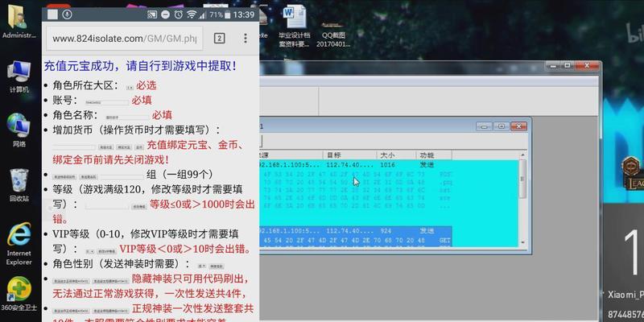Click the gender modify button after 角色性别 dropdown
Screen dimensions: 644x322
click(216, 266)
